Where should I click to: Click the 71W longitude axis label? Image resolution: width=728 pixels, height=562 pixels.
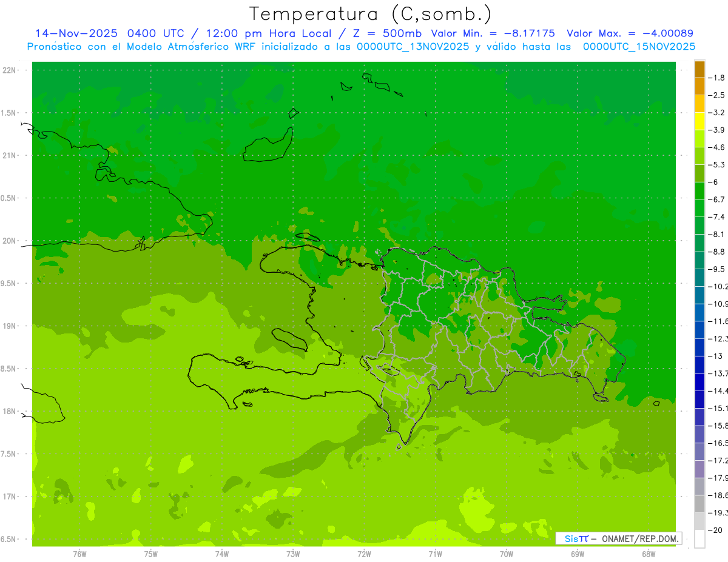tap(435, 554)
